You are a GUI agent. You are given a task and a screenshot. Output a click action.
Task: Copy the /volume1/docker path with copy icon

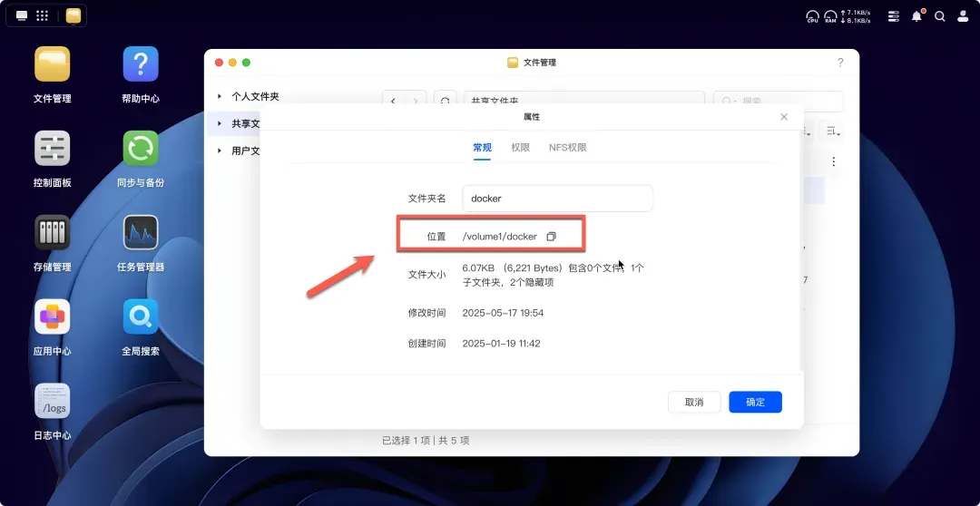pyautogui.click(x=552, y=237)
